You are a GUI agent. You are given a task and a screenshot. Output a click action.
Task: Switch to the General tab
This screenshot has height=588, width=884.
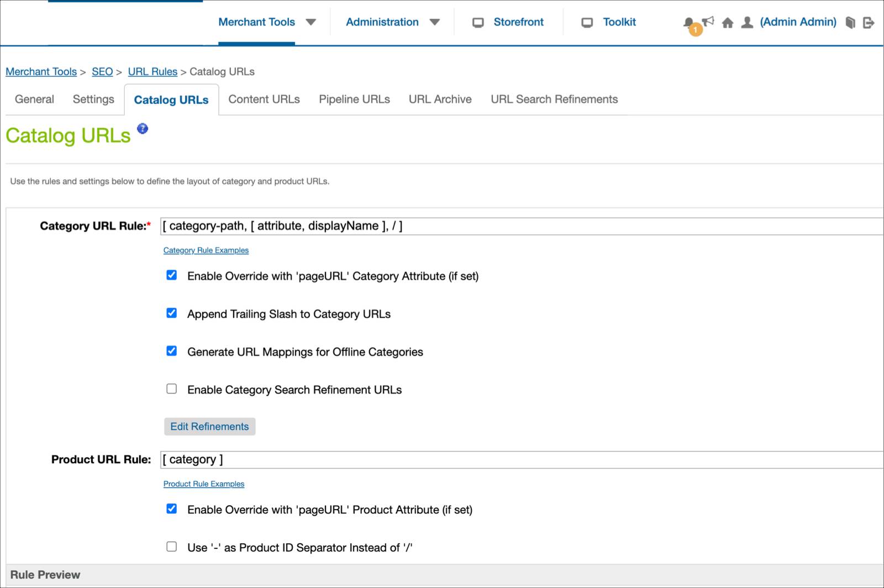[x=34, y=99]
